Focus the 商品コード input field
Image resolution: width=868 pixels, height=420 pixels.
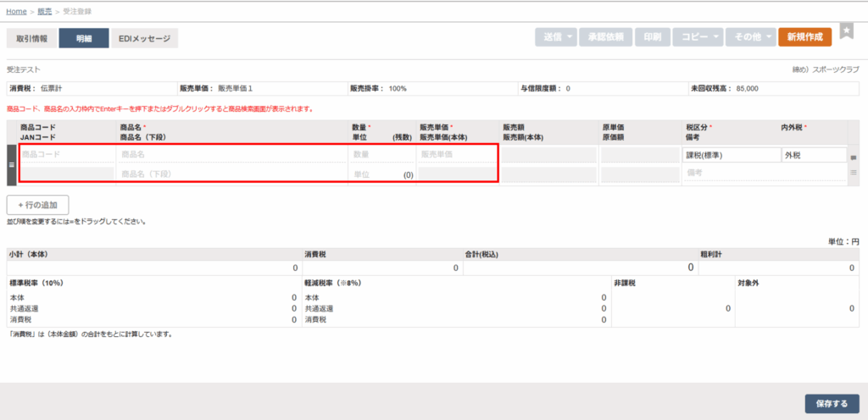[66, 155]
